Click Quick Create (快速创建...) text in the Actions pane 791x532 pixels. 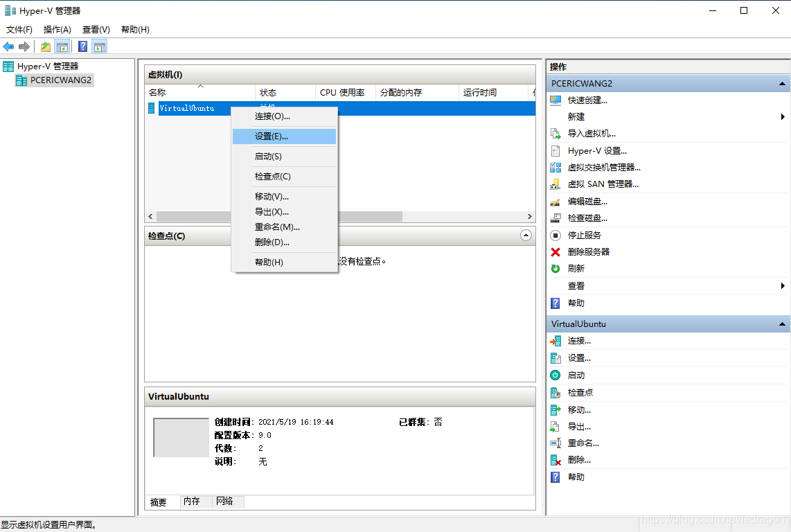587,100
